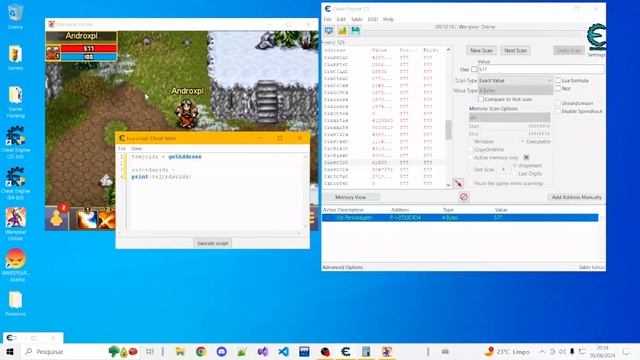
Task: Use the crossed swords skill slot
Action: click(107, 219)
